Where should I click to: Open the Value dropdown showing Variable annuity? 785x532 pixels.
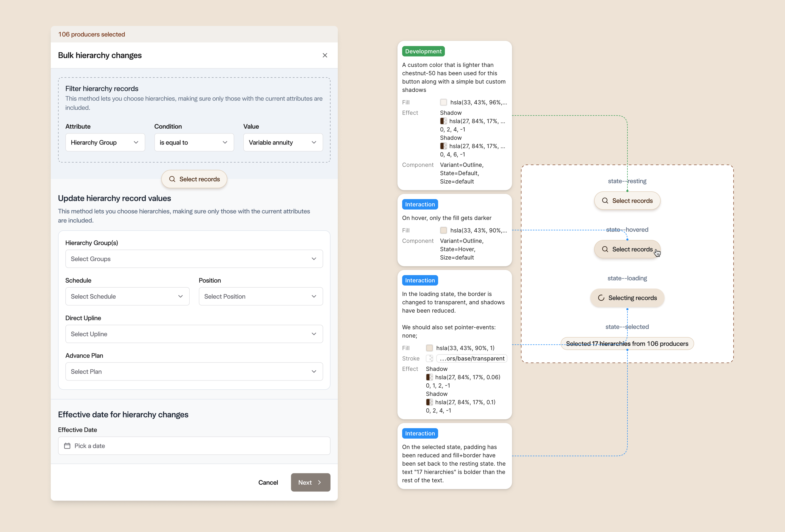tap(283, 142)
